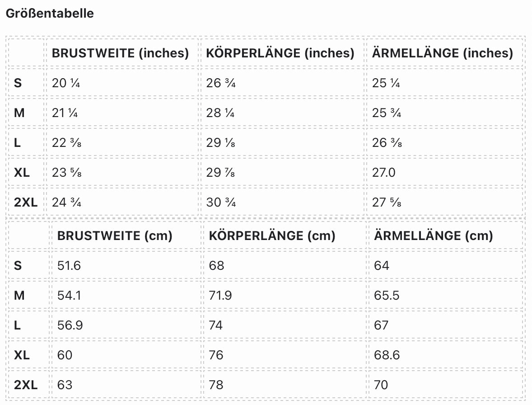Screen dimensions: 532x405
Task: Click the ÄRMELLÄNGE (inches) column header
Action: click(443, 53)
